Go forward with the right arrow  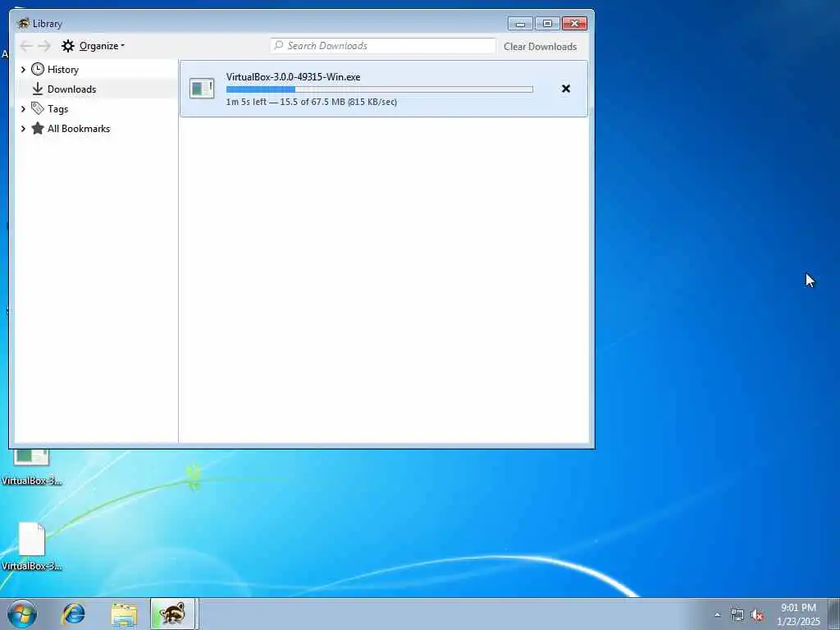point(44,46)
